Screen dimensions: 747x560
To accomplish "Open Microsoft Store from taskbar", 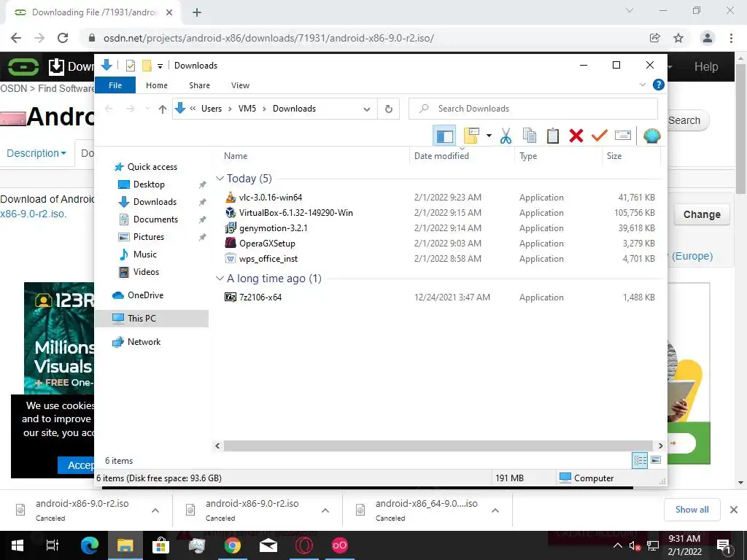I will tap(160, 545).
